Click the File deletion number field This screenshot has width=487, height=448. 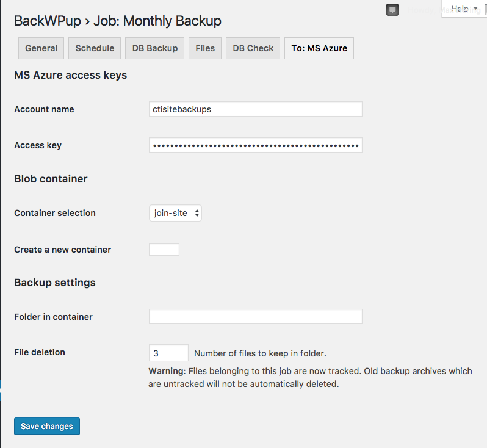(x=168, y=353)
